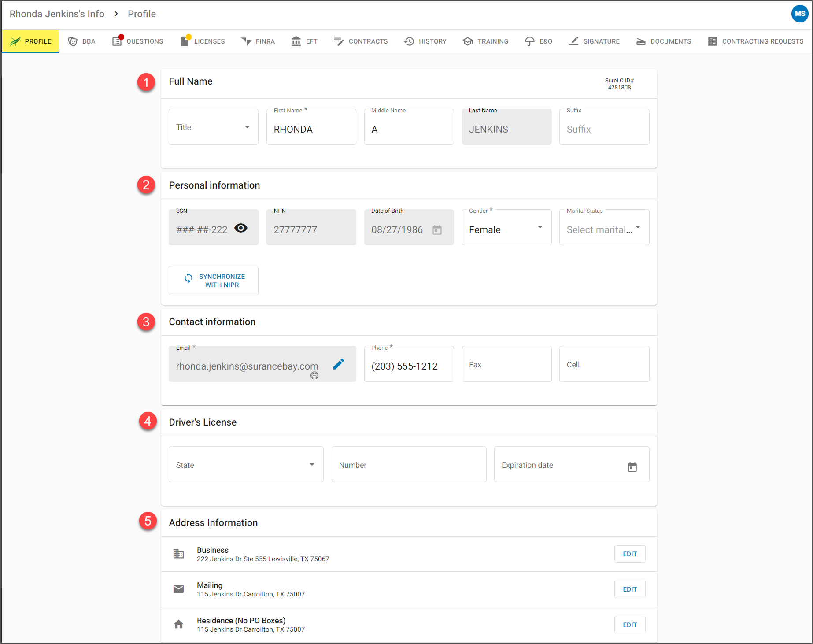This screenshot has width=813, height=644.
Task: Click Rhonda Jenkins's Info breadcrumb link
Action: point(57,14)
